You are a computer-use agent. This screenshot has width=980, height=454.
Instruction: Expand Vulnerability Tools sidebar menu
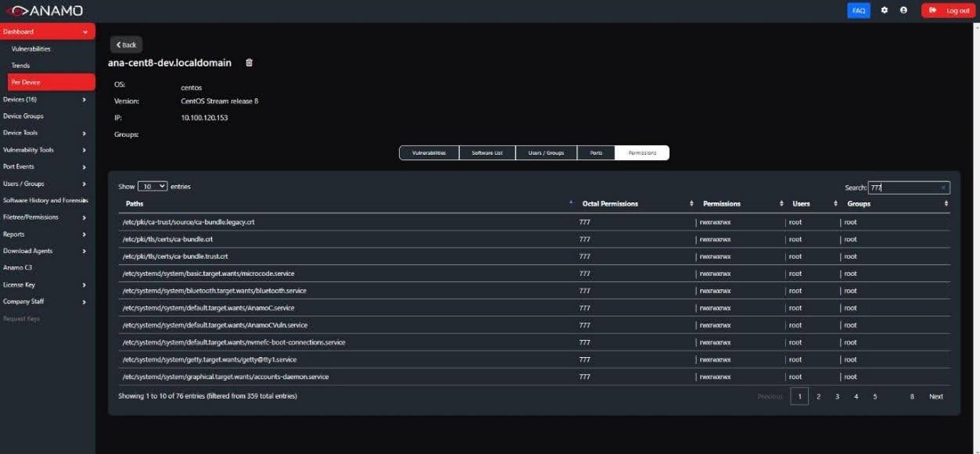pos(84,150)
